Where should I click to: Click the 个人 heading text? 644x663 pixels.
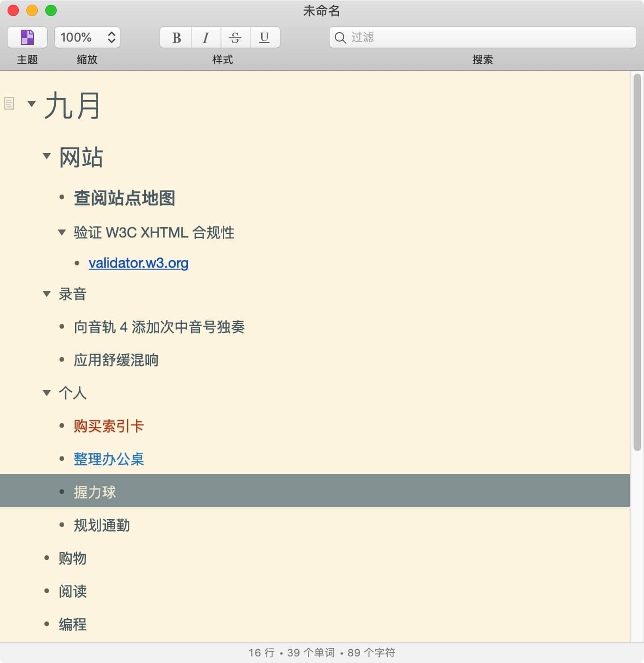coord(72,393)
